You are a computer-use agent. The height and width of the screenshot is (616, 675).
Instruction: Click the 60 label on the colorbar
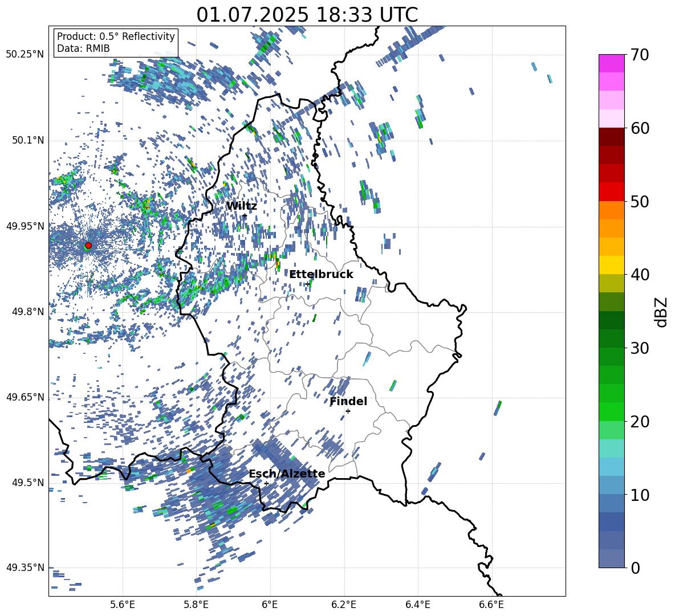click(640, 128)
